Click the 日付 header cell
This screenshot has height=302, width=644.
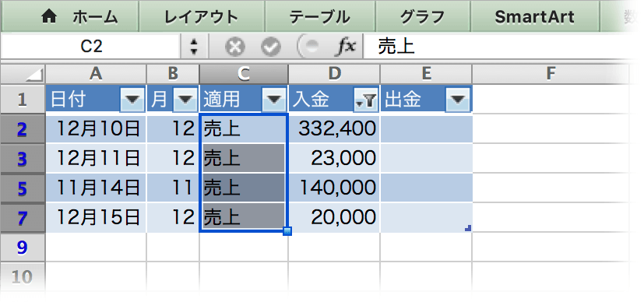pos(96,99)
